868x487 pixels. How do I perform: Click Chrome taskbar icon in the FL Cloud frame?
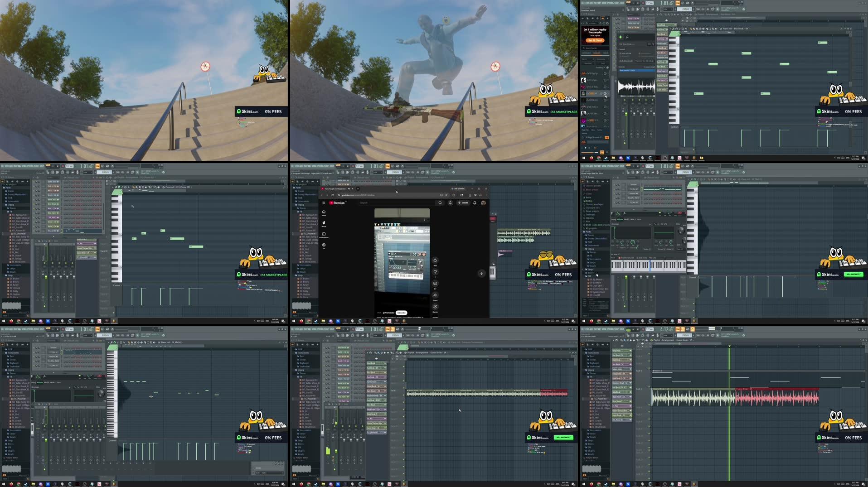click(599, 158)
